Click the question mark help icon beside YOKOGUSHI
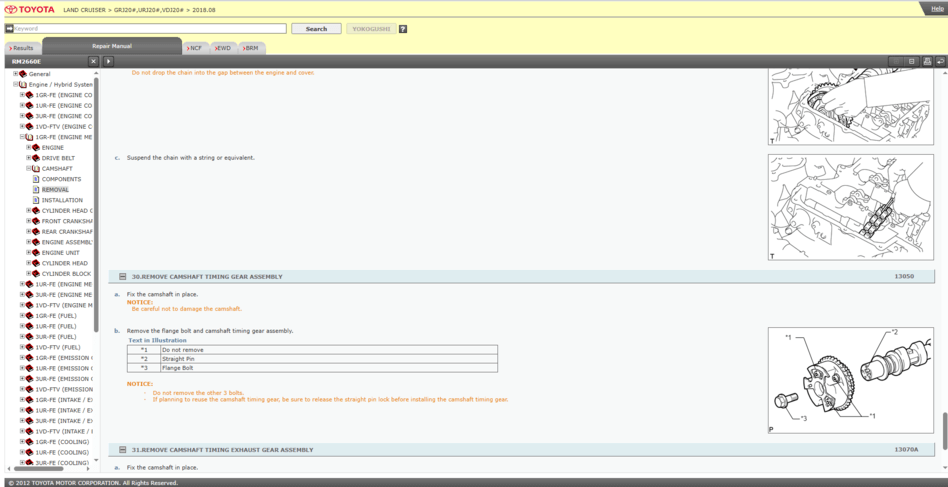The image size is (948, 487). coord(403,29)
